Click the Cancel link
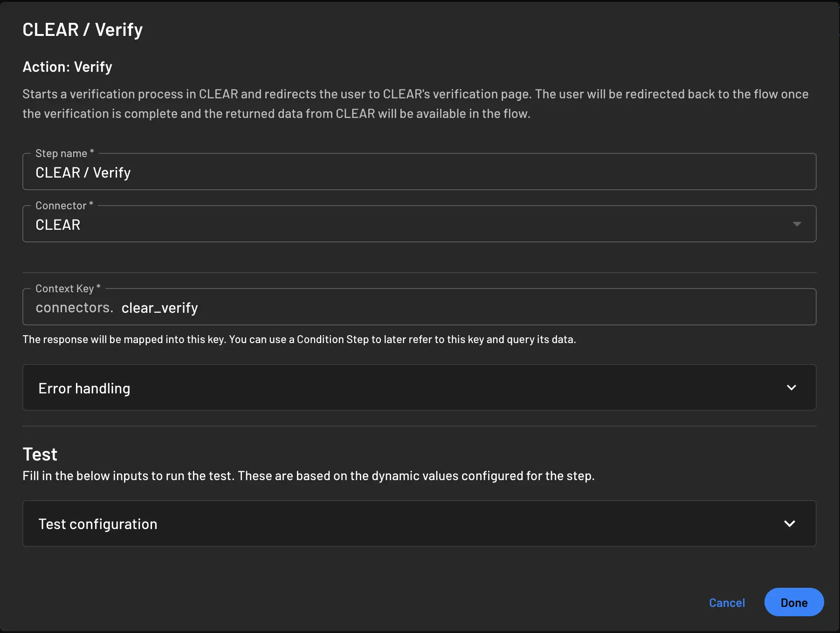The image size is (840, 633). coord(727,603)
